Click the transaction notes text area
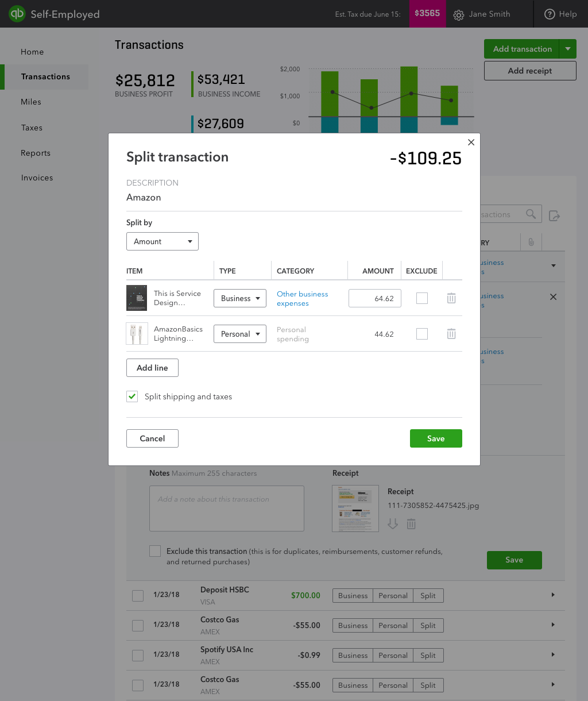 pos(227,509)
